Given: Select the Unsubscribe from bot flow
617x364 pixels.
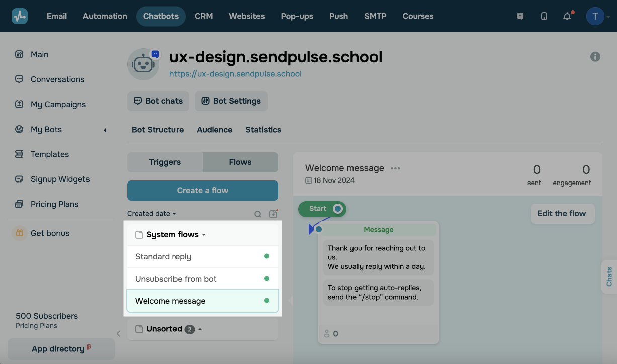Looking at the screenshot, I should point(203,279).
